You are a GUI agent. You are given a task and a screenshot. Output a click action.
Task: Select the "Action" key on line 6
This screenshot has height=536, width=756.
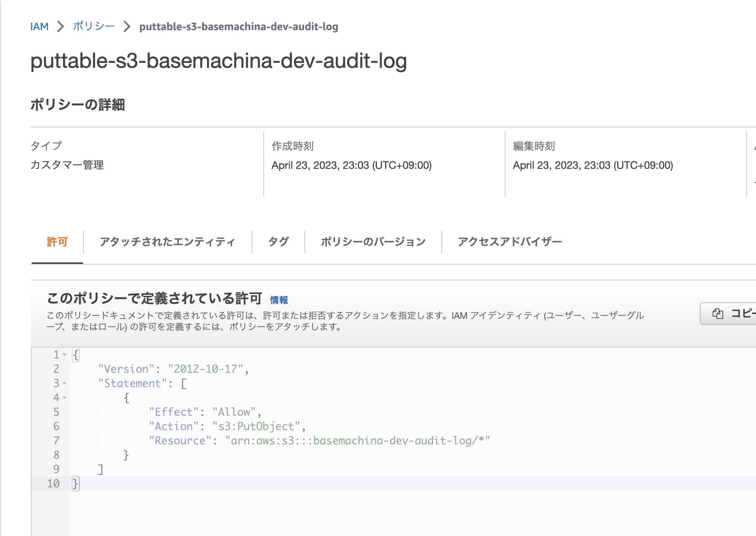(174, 426)
